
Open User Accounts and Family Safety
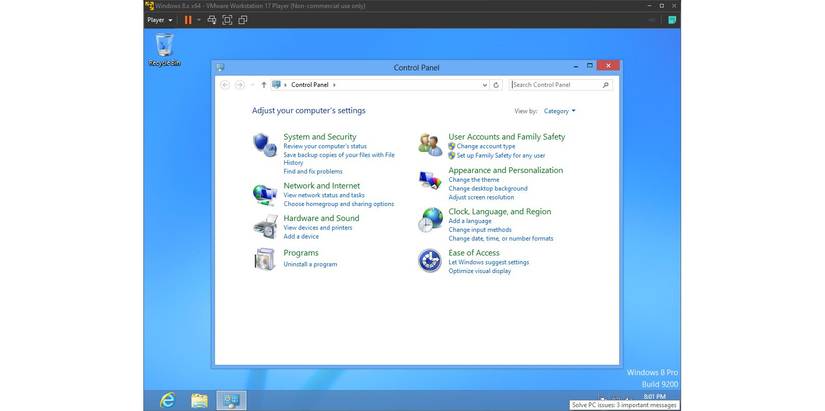507,137
